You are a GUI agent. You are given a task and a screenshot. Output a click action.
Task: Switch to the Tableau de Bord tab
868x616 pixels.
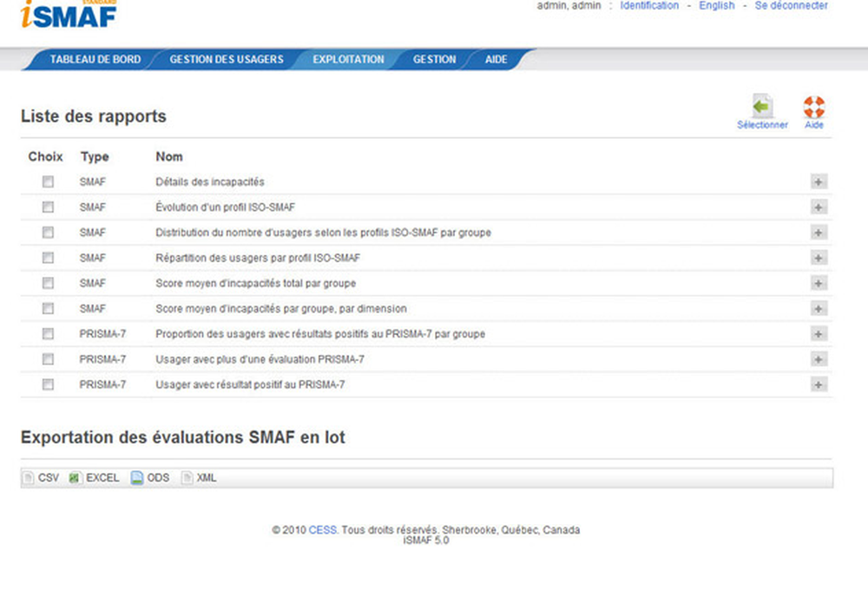click(x=95, y=59)
